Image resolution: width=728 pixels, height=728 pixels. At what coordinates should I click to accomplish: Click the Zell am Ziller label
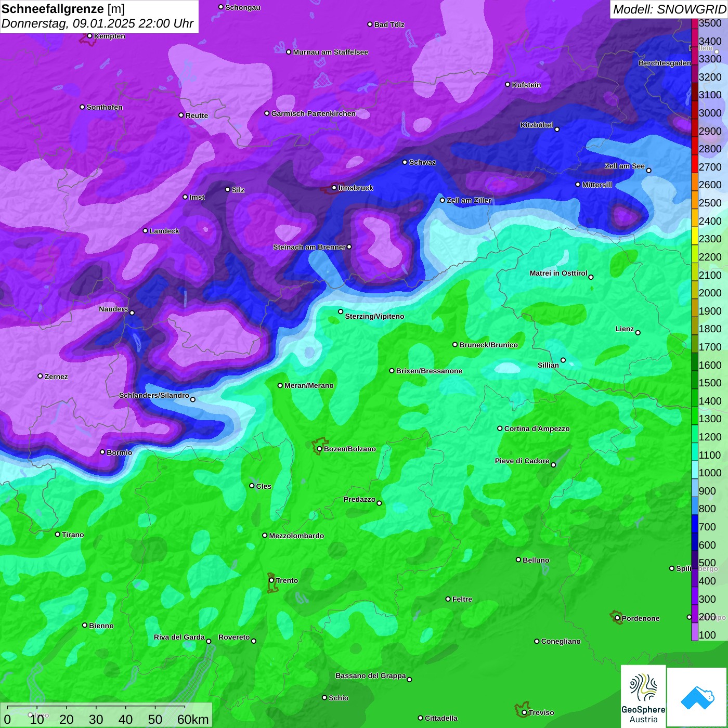click(x=469, y=200)
